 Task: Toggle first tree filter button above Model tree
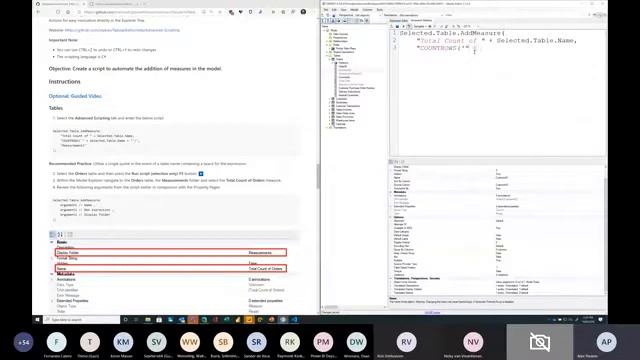click(x=323, y=21)
